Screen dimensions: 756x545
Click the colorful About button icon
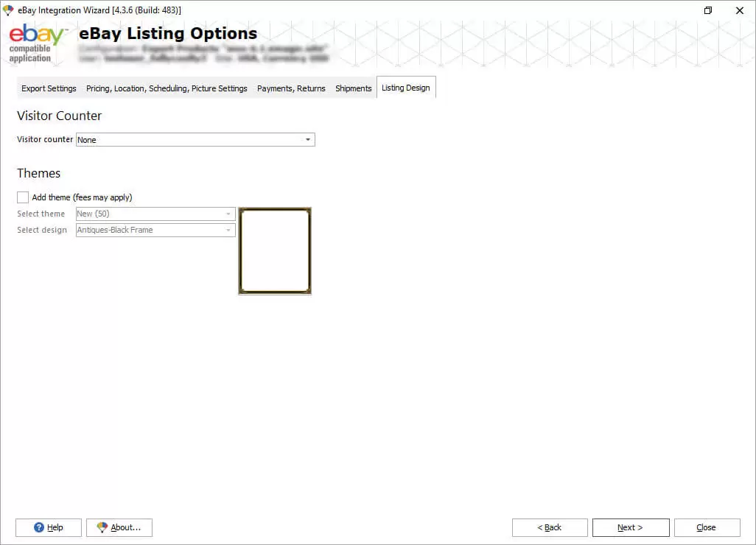point(102,527)
